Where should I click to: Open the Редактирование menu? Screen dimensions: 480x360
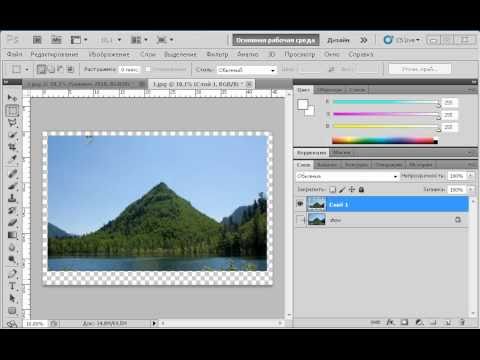pos(54,54)
